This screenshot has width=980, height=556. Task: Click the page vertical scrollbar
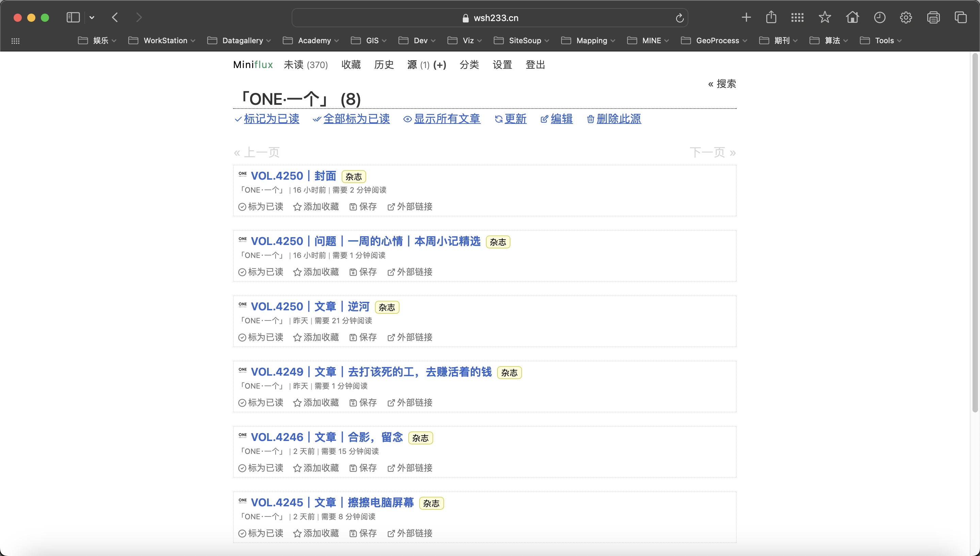click(975, 233)
